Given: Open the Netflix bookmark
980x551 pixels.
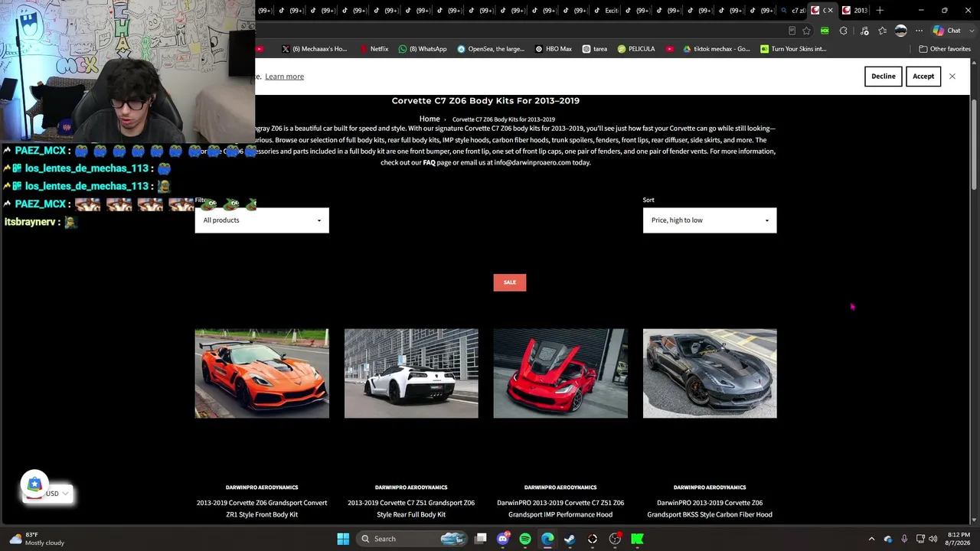Looking at the screenshot, I should [374, 49].
